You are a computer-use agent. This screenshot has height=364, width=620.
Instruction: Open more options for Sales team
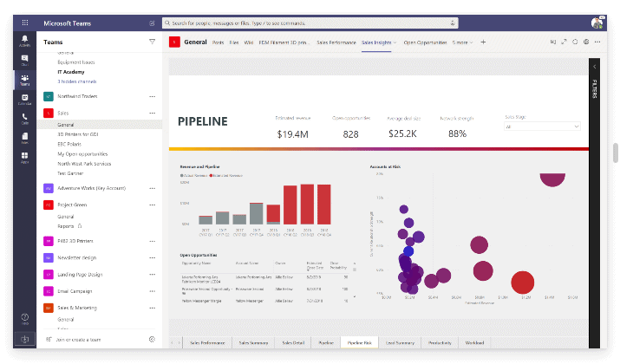click(153, 113)
